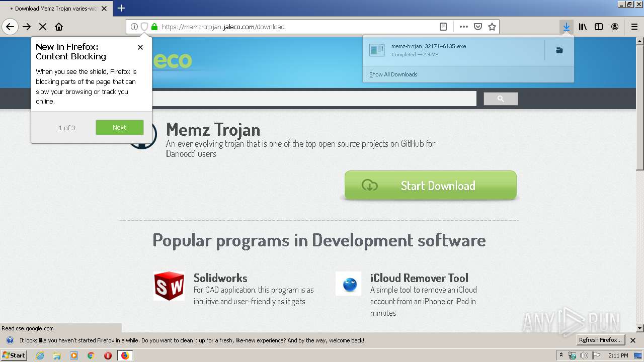This screenshot has width=644, height=362.
Task: Click Show All Downloads
Action: (x=393, y=74)
